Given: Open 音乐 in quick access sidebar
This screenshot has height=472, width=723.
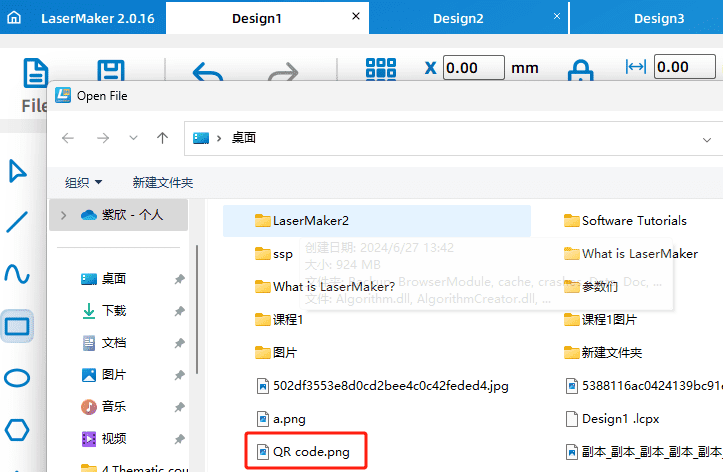Looking at the screenshot, I should click(104, 407).
